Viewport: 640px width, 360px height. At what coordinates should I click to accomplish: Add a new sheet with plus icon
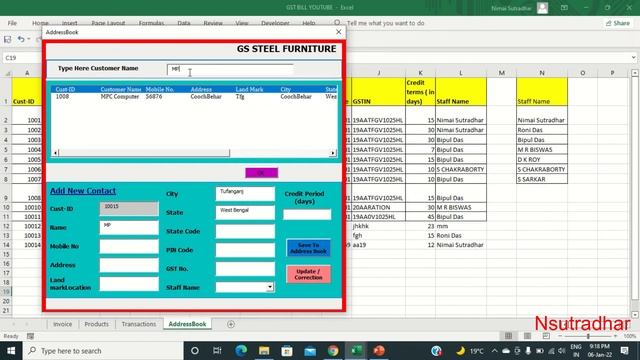(x=231, y=324)
